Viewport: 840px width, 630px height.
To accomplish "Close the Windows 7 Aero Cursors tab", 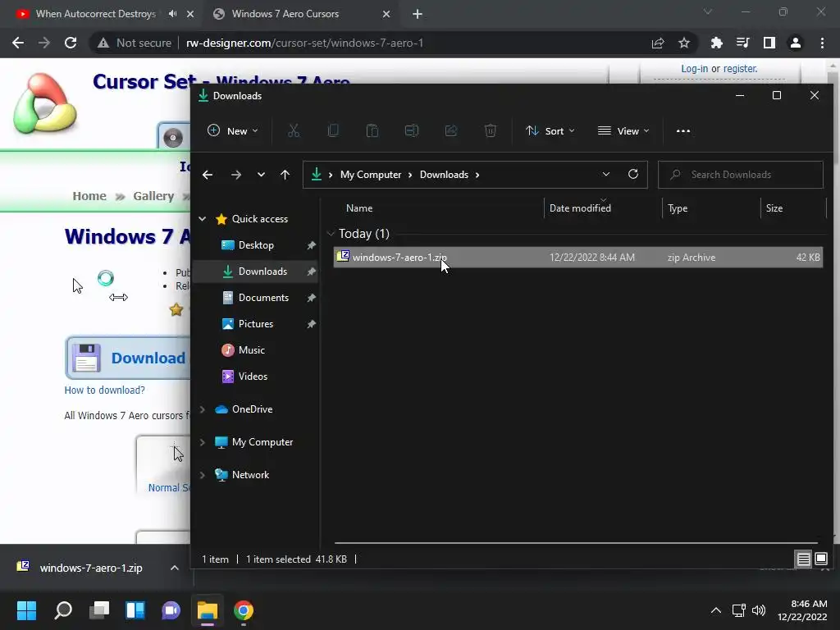I will [x=386, y=14].
